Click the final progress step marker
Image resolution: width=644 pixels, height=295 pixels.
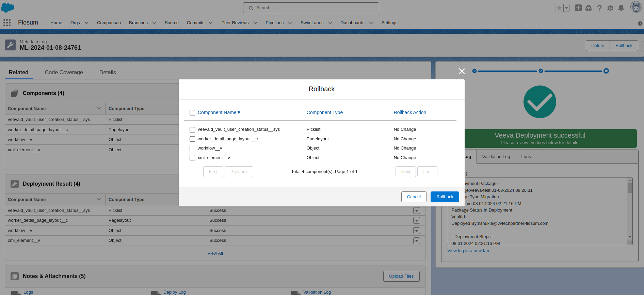606,71
